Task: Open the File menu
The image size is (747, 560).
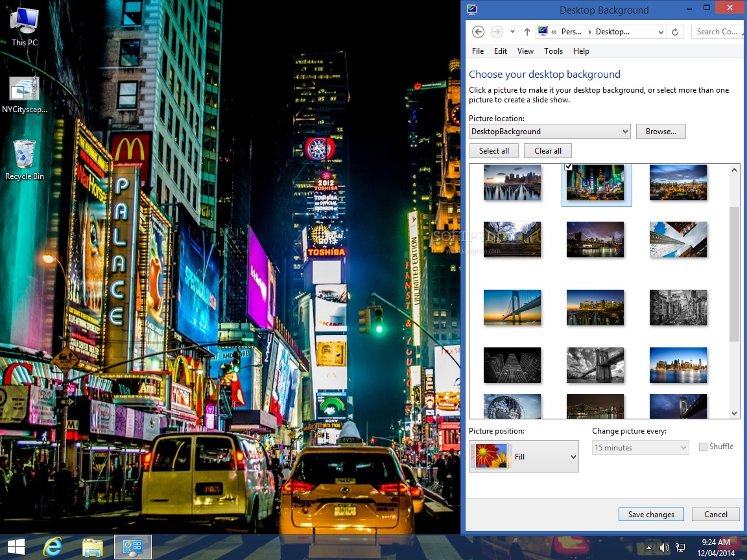Action: (478, 51)
